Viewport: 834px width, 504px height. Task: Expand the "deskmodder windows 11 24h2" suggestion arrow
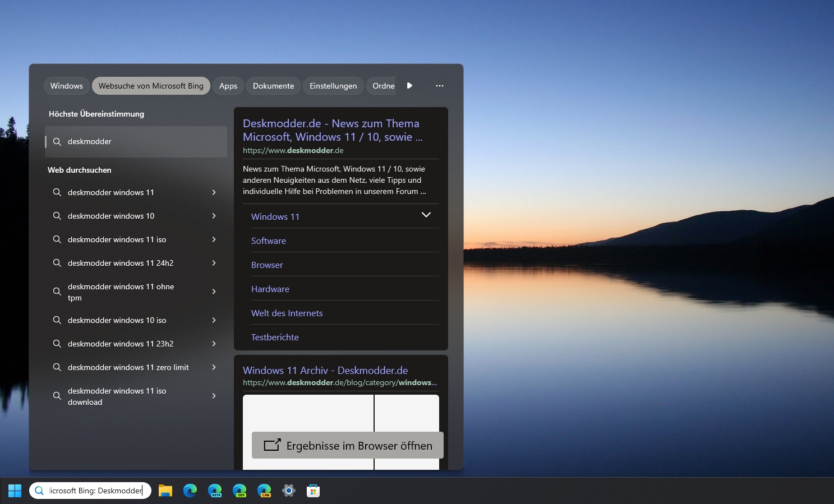[214, 263]
